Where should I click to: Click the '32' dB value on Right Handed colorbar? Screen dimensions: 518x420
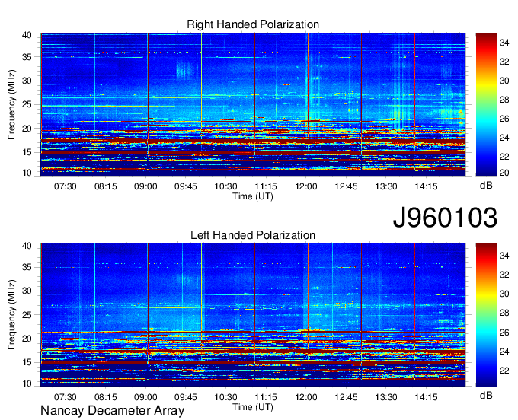pyautogui.click(x=504, y=62)
